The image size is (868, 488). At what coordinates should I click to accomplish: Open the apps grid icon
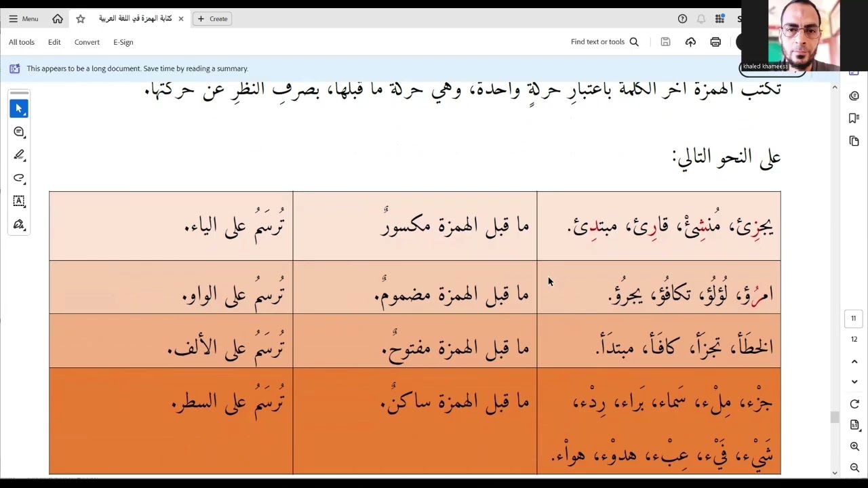pos(719,19)
